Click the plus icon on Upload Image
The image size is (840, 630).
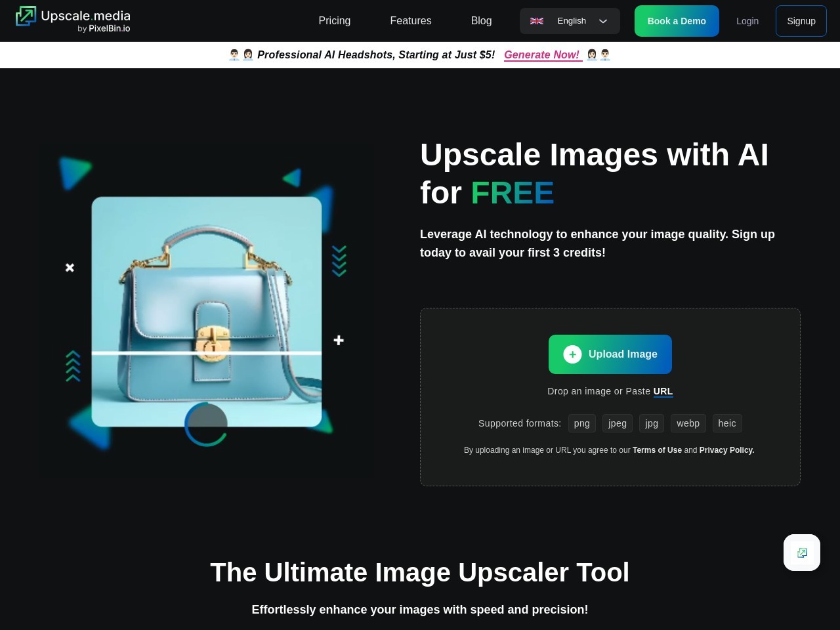(572, 354)
